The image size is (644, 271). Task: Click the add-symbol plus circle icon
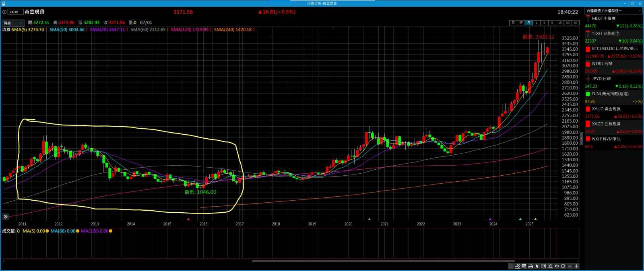click(x=4, y=12)
